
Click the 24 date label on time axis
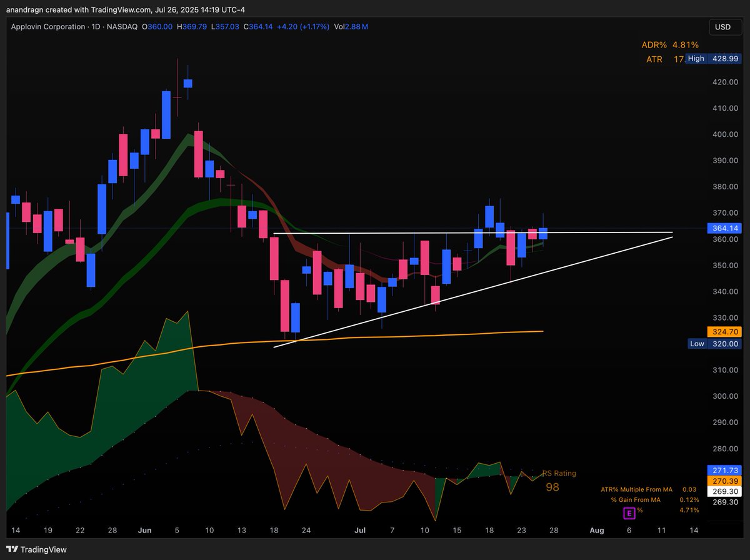point(306,530)
